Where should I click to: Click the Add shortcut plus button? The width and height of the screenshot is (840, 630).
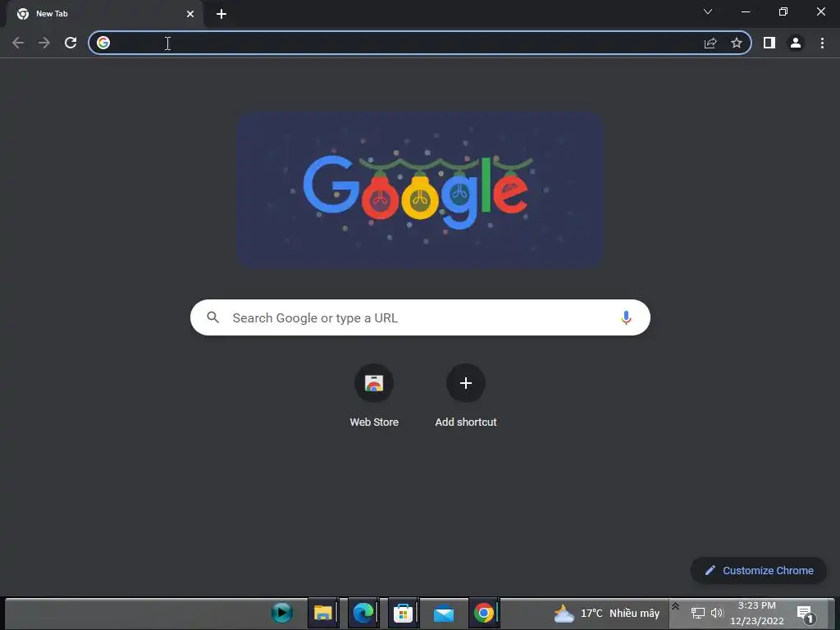(x=466, y=383)
